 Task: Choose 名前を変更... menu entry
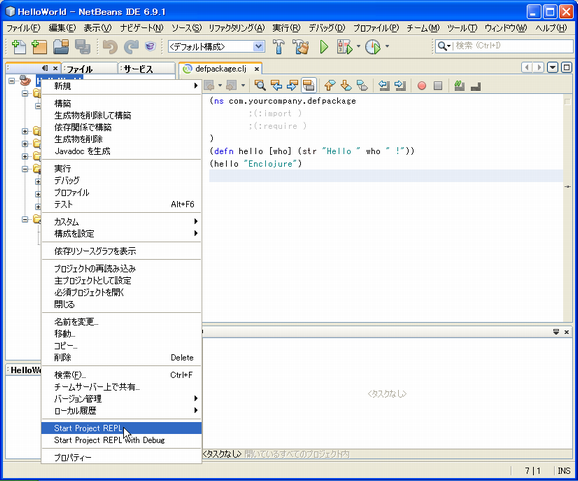122,322
